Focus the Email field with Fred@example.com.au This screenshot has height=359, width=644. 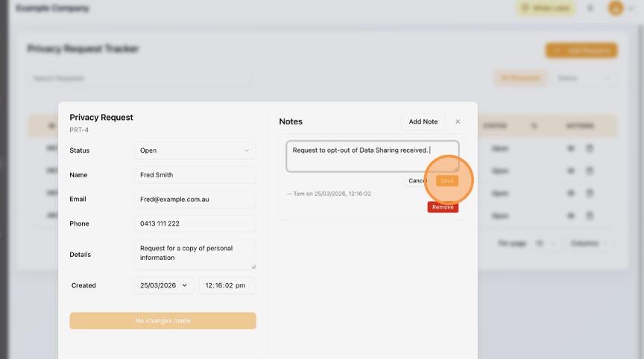click(195, 200)
